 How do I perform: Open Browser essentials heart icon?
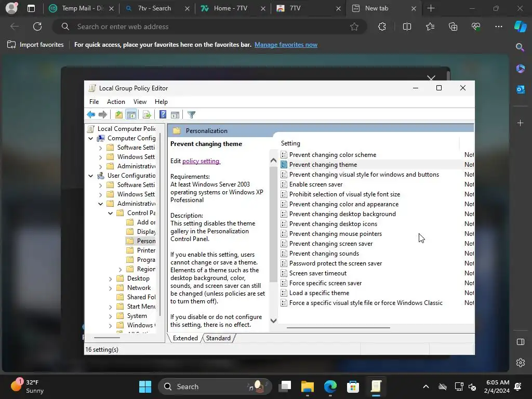[x=476, y=26]
